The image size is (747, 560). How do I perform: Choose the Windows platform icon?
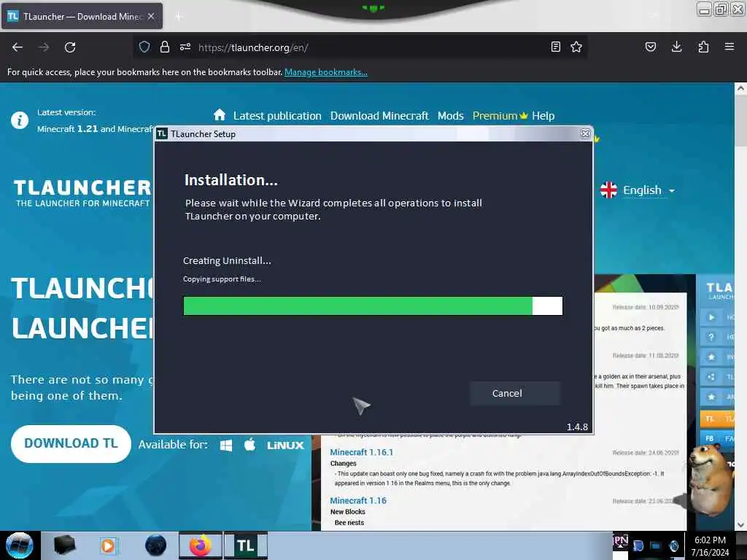click(226, 445)
